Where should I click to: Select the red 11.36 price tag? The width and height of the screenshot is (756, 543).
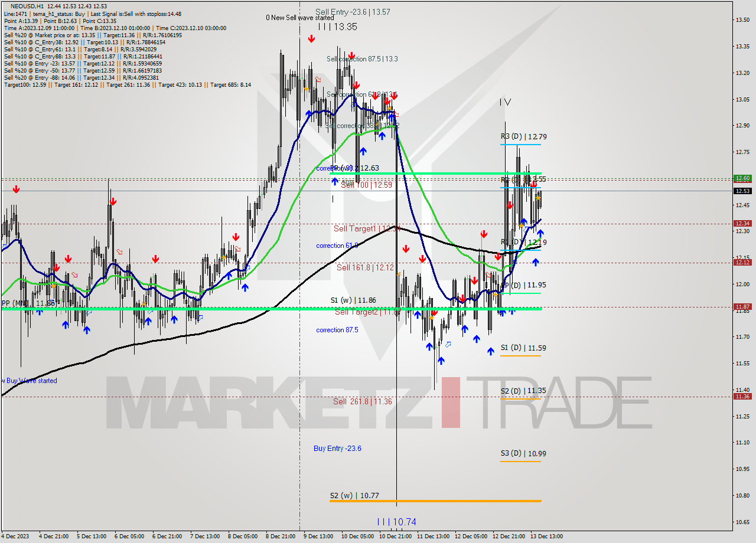[742, 396]
